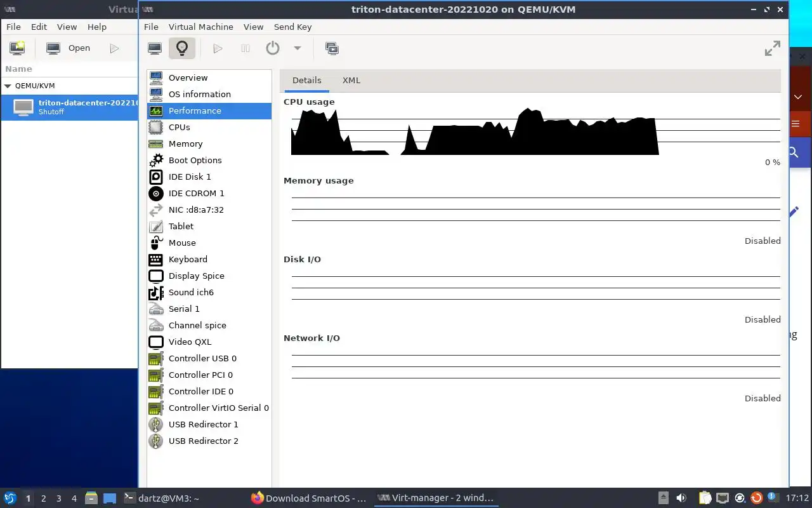Create new virtual machine in Virtual Machine Manager
Viewport: 812px width, 508px height.
pos(17,48)
